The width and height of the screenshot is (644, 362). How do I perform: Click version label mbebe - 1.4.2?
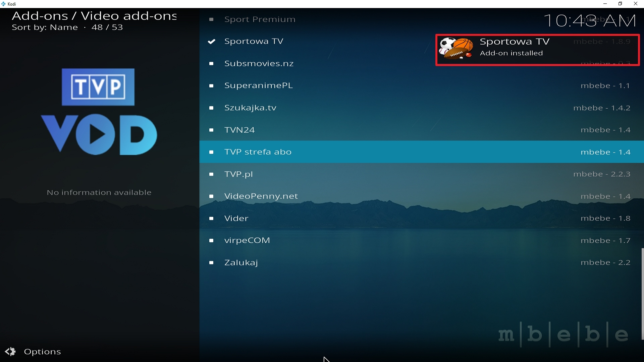(x=602, y=108)
